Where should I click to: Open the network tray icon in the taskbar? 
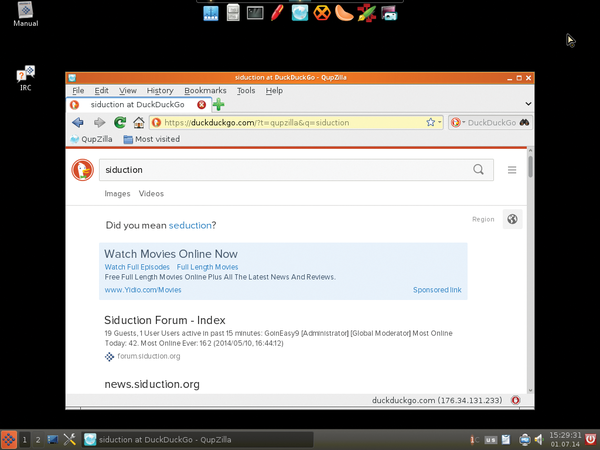tap(524, 439)
